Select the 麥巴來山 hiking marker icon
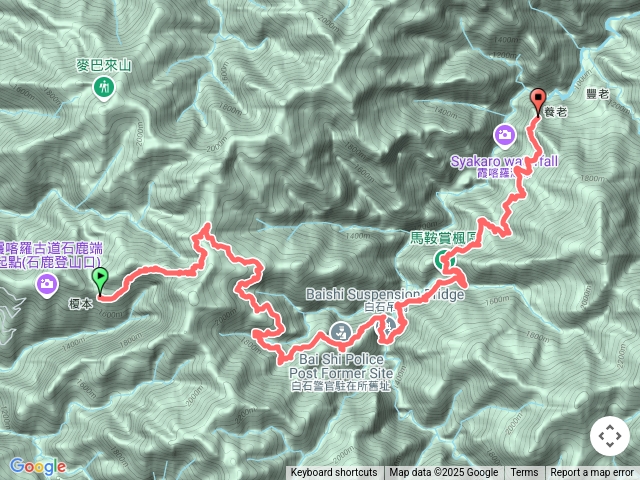 [104, 89]
